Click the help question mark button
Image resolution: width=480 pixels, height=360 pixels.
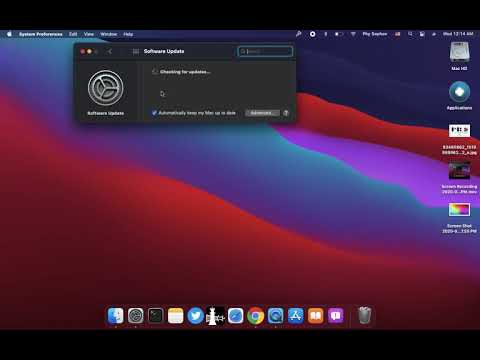point(286,113)
